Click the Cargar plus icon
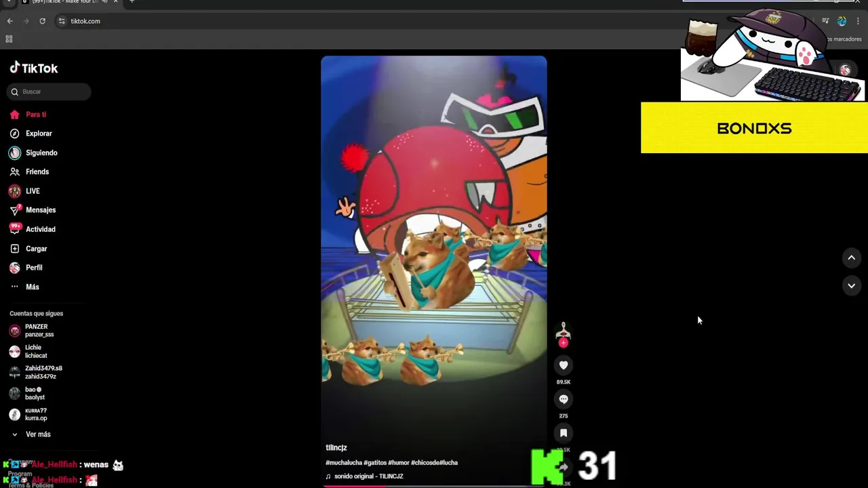The height and width of the screenshot is (488, 868). pos(15,249)
